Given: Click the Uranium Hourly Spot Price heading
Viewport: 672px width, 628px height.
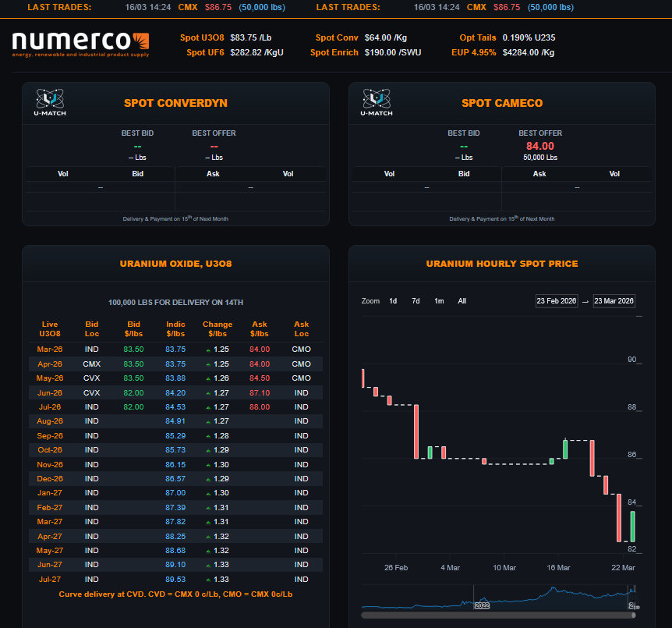Looking at the screenshot, I should (x=502, y=264).
